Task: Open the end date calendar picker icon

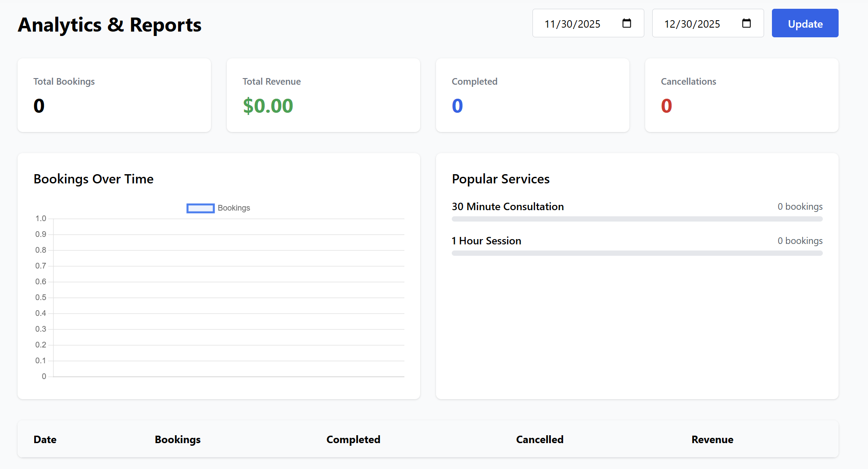Action: [x=746, y=23]
